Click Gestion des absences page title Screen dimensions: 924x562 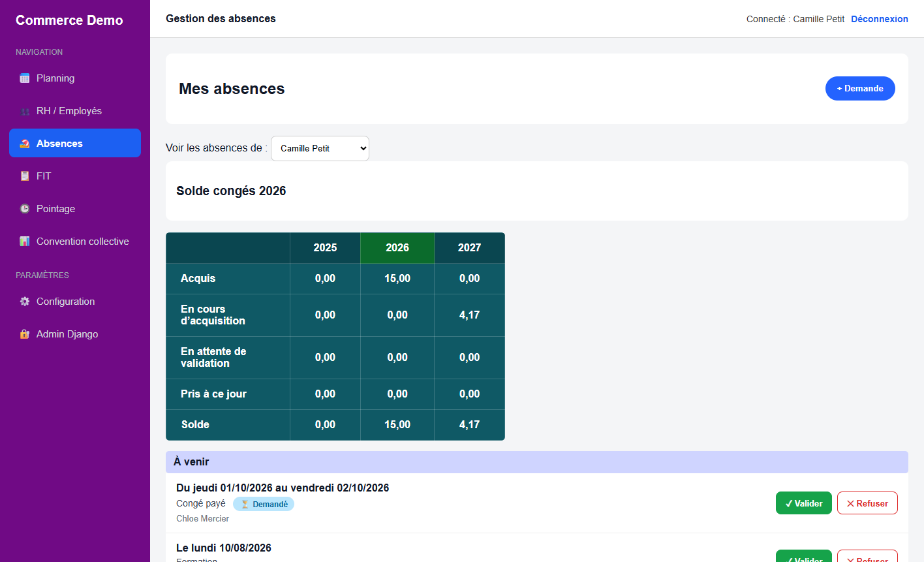click(x=221, y=18)
